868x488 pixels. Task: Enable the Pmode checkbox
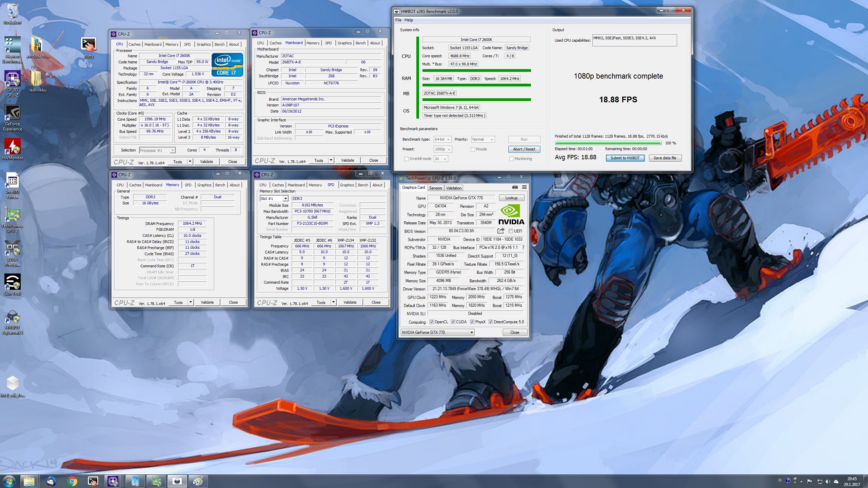473,149
